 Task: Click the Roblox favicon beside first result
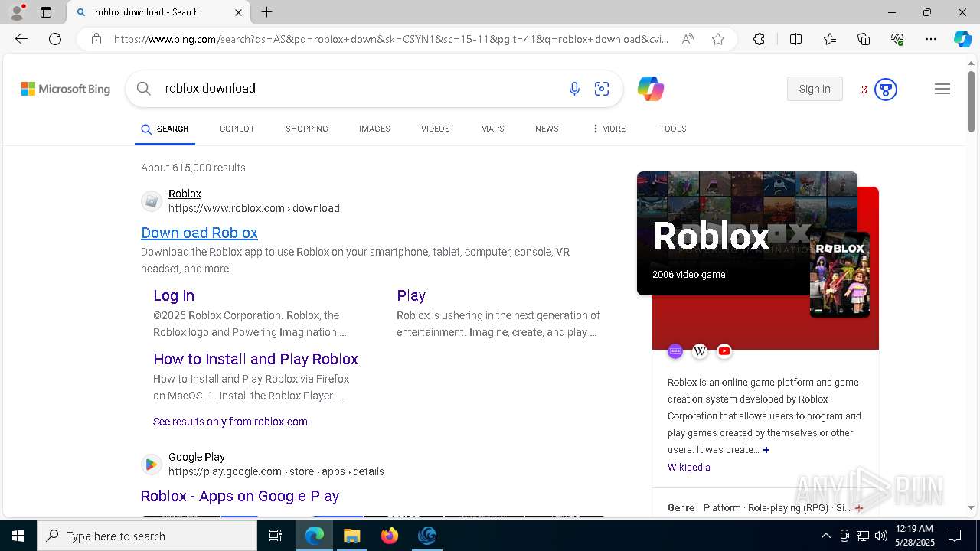tap(152, 201)
